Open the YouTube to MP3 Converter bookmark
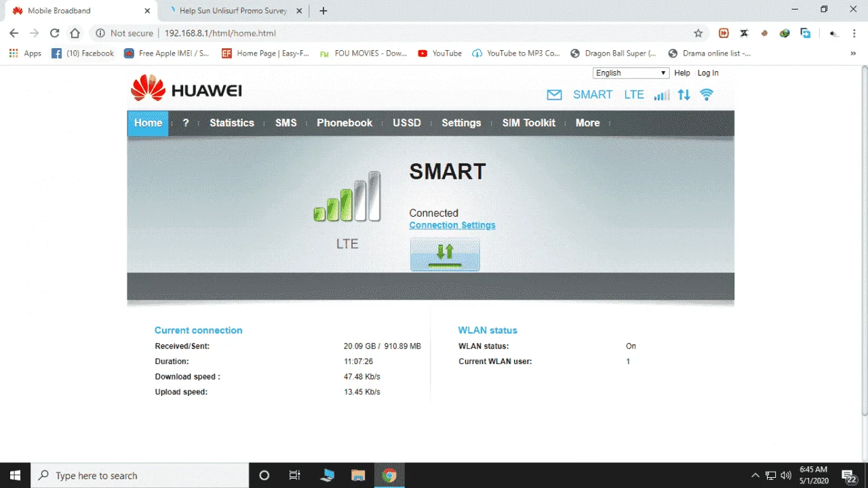Image resolution: width=868 pixels, height=488 pixels. (x=516, y=54)
